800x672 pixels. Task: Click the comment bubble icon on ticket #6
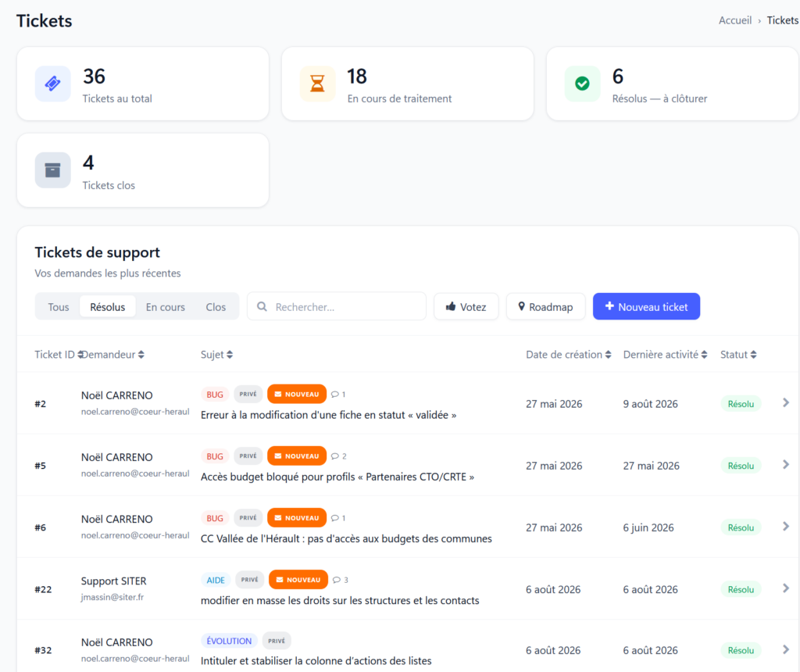(x=334, y=518)
